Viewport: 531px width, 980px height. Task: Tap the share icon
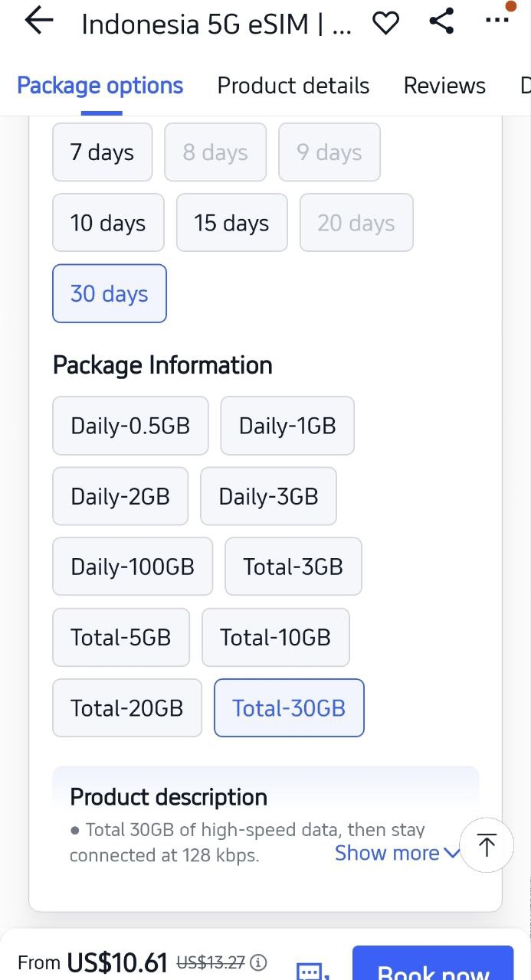441,21
